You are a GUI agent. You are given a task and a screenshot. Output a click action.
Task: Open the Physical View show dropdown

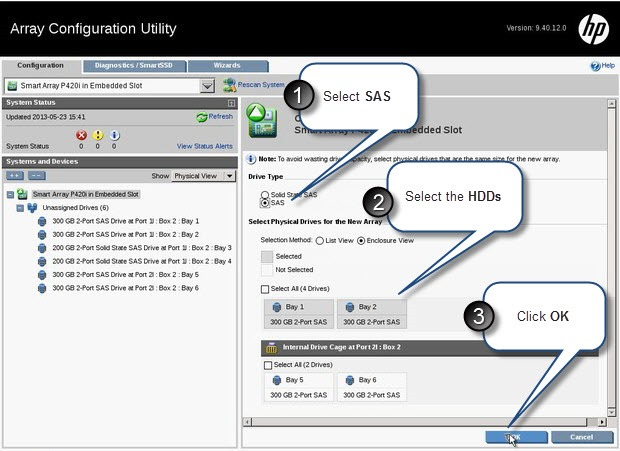(x=204, y=176)
